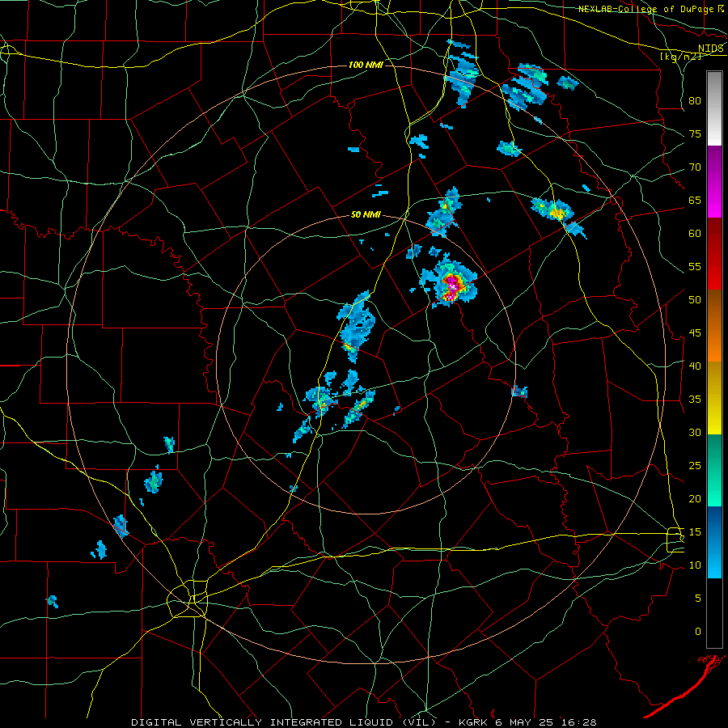Click the scale value 5
This screenshot has height=728, width=728.
698,599
